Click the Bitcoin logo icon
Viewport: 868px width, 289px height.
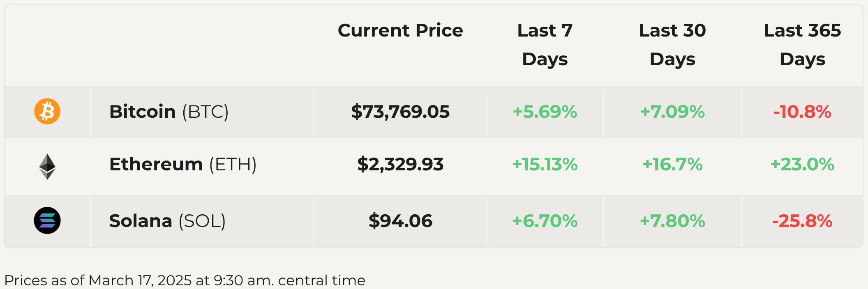point(47,111)
